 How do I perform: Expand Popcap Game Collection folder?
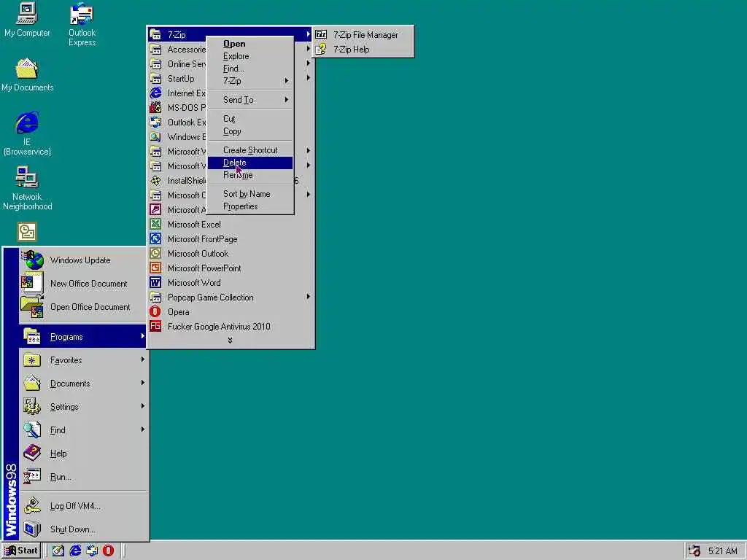[x=231, y=297]
